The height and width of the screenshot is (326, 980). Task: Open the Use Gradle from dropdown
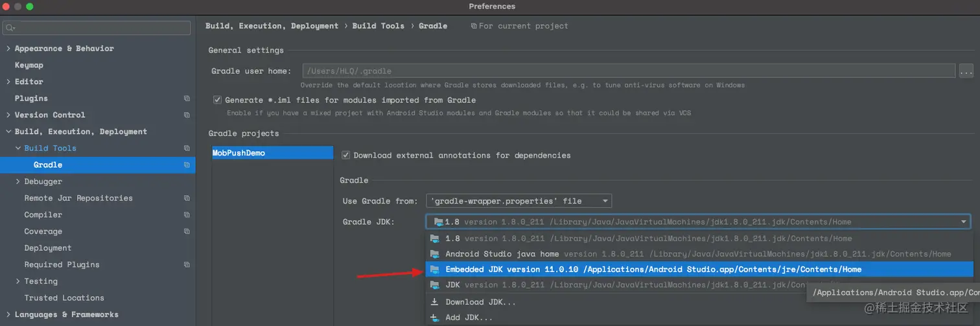coord(519,202)
